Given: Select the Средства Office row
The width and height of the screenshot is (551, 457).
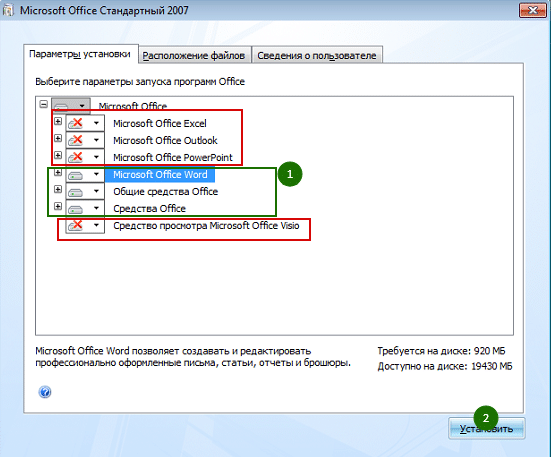Looking at the screenshot, I should (149, 208).
